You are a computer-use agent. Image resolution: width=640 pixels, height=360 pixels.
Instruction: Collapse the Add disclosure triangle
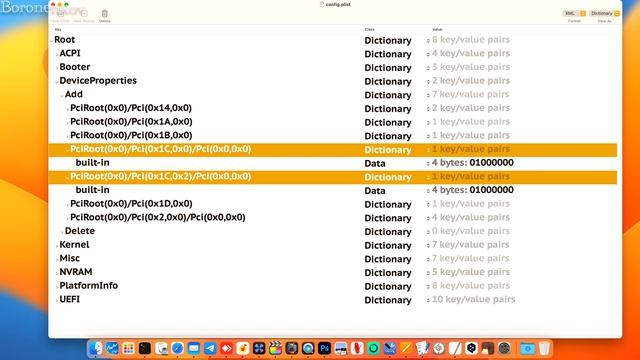click(x=62, y=95)
